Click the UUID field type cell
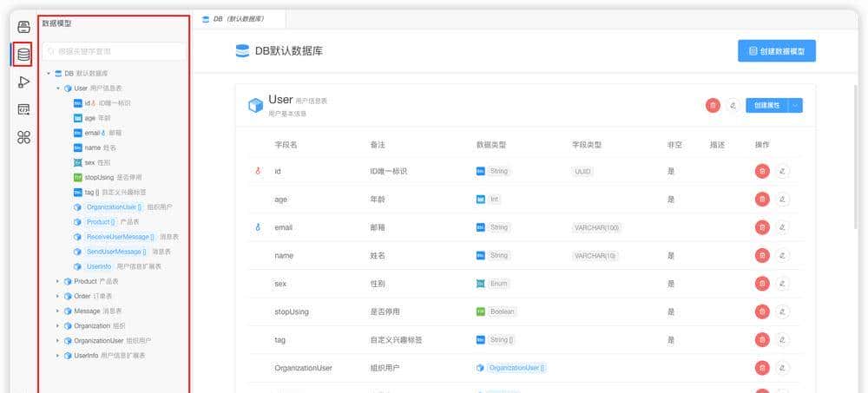Screen dimensions: 868x393 pos(583,172)
